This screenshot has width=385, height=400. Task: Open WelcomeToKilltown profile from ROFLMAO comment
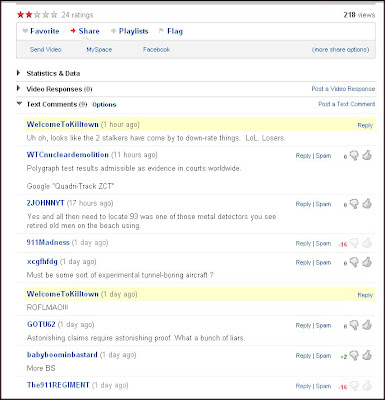pos(63,294)
